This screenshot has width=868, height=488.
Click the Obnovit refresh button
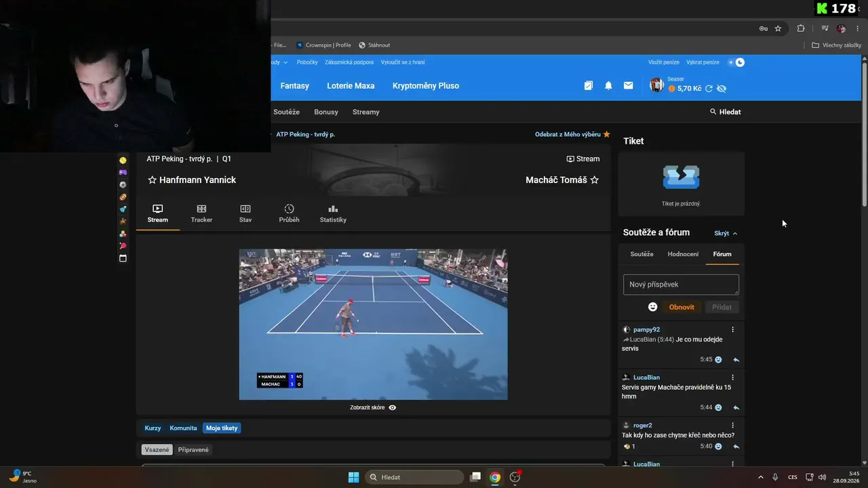point(682,307)
